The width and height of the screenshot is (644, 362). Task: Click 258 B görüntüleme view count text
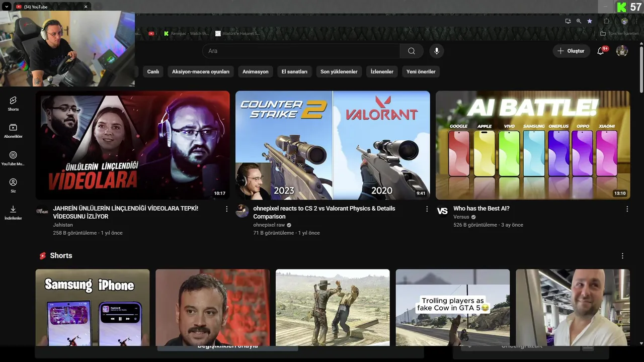tap(74, 233)
